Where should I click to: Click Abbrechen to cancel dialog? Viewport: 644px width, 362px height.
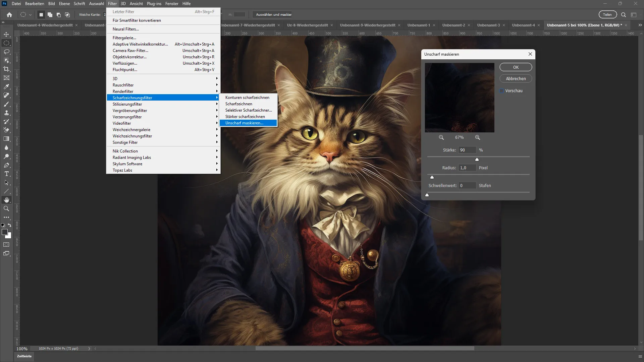pyautogui.click(x=516, y=78)
